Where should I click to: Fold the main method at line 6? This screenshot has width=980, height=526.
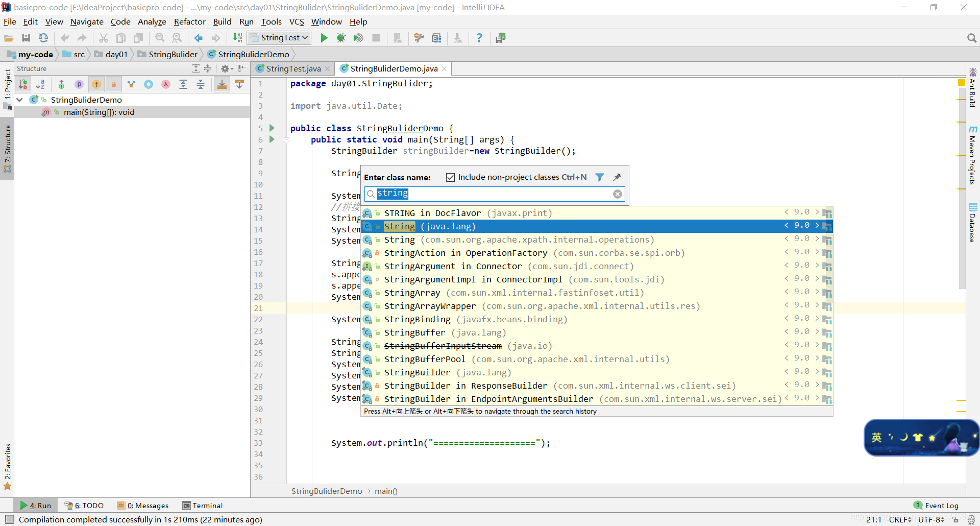(287, 139)
